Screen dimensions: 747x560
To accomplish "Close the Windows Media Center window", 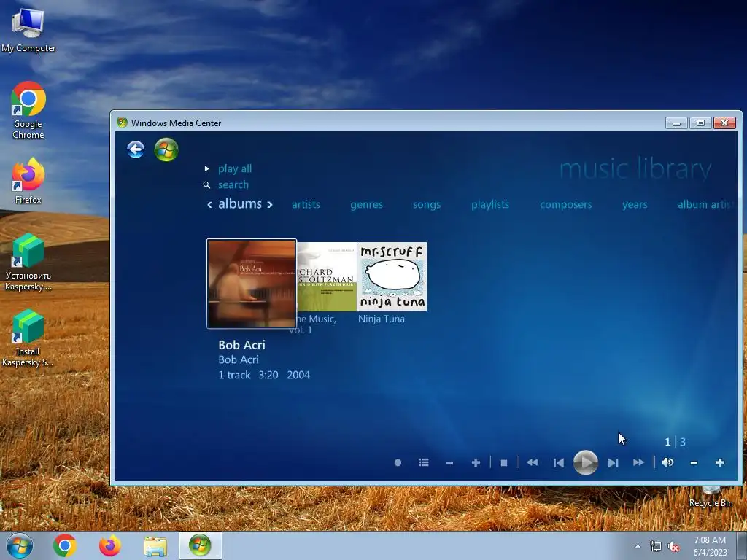I will pos(724,122).
